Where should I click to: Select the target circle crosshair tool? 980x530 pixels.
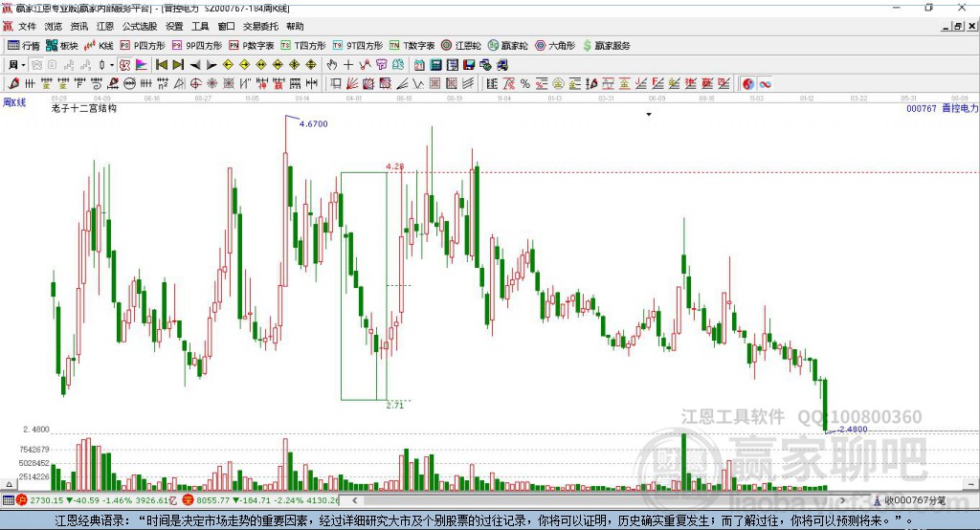(195, 84)
